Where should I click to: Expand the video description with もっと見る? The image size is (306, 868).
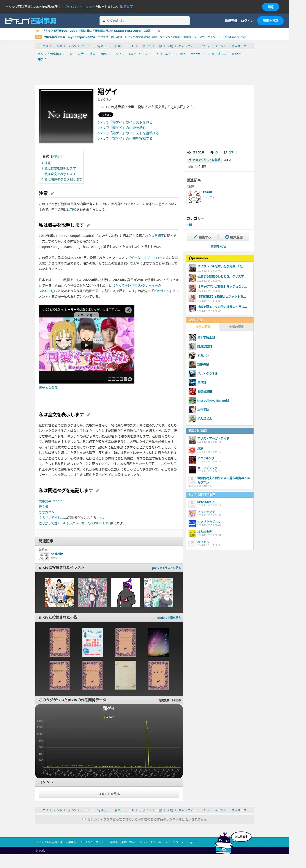(86, 315)
